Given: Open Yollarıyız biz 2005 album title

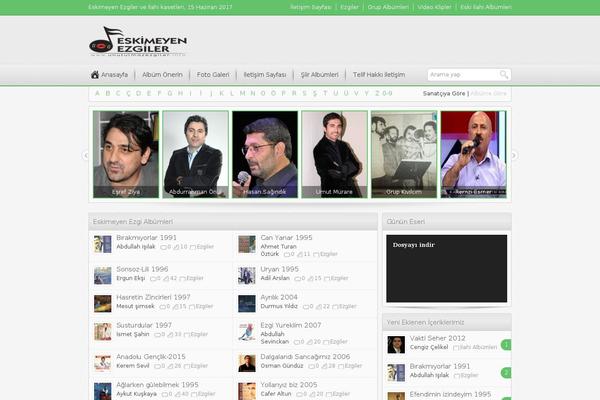Looking at the screenshot, I should tap(289, 385).
